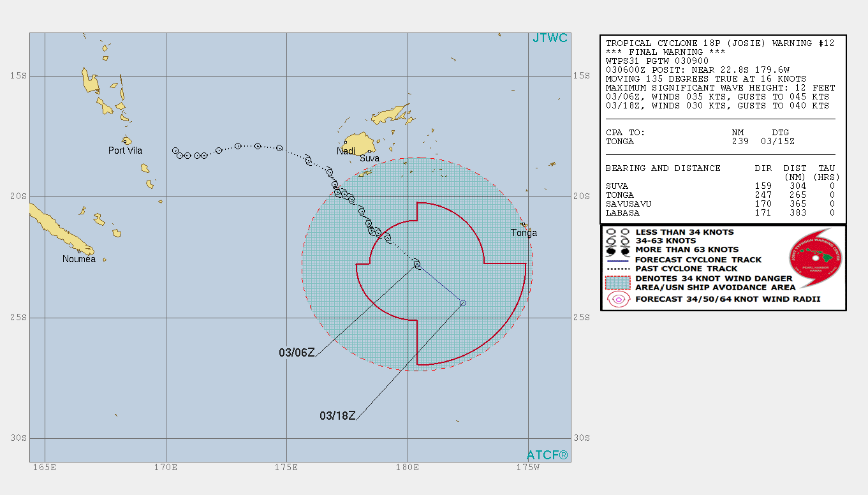The height and width of the screenshot is (495, 868).
Task: Click the 'DENOTES 34 KNOT WIND DANGER' legend text
Action: [x=714, y=279]
